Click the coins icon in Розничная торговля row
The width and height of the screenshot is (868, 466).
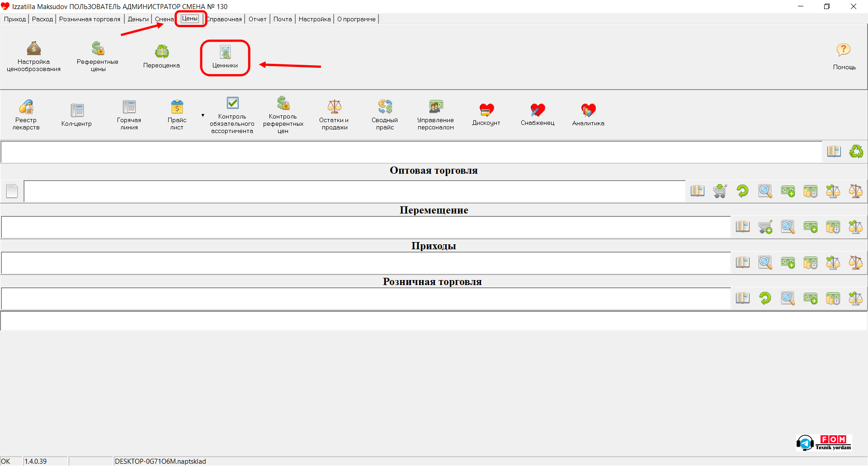(x=833, y=298)
